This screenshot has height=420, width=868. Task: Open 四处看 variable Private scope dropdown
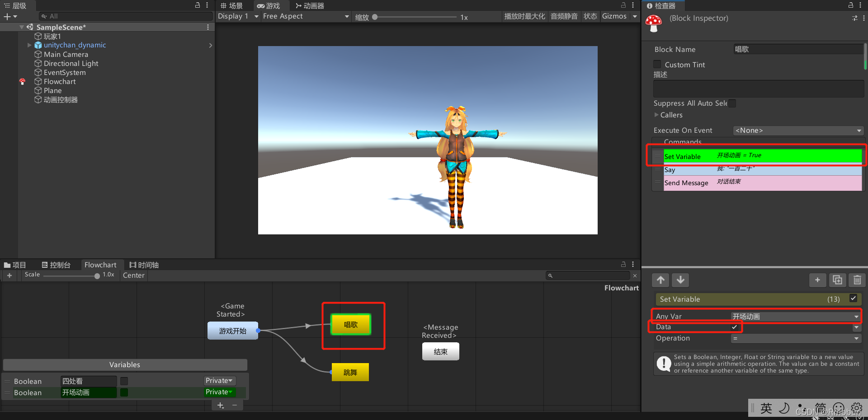click(x=219, y=381)
